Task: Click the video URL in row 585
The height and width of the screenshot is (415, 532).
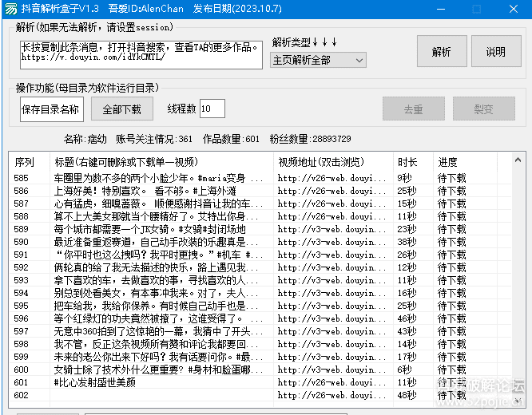Action: click(x=332, y=178)
